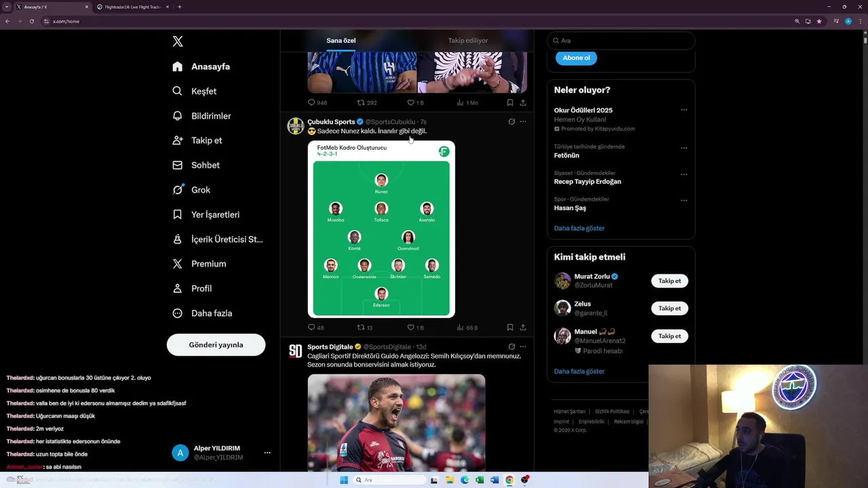Repost the Çubuklu Sports post
The height and width of the screenshot is (488, 868).
[x=361, y=327]
